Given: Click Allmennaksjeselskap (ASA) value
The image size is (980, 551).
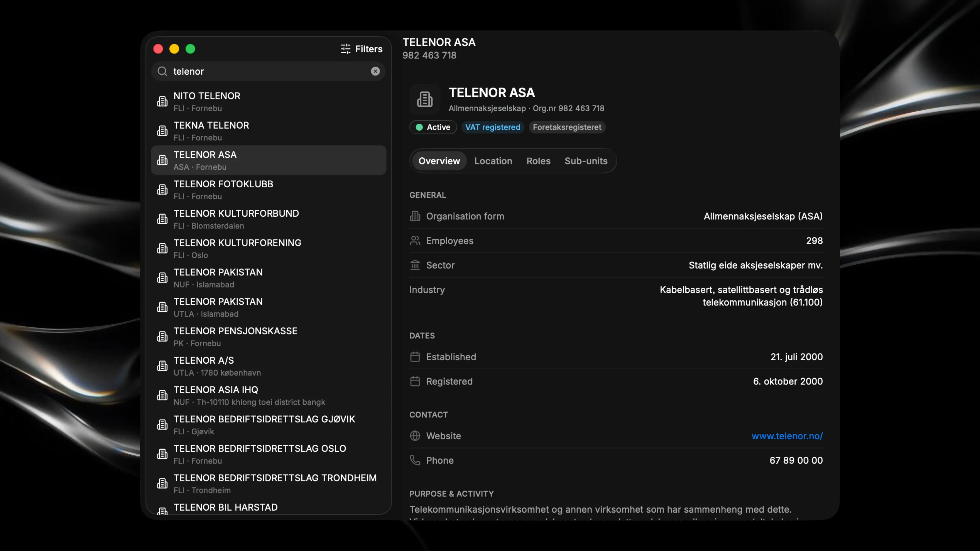Looking at the screenshot, I should pos(763,216).
